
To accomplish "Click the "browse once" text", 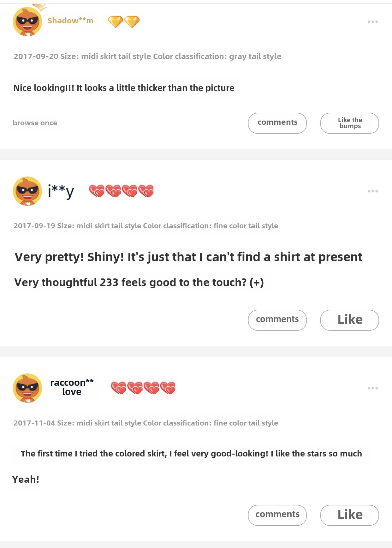I will (x=35, y=123).
